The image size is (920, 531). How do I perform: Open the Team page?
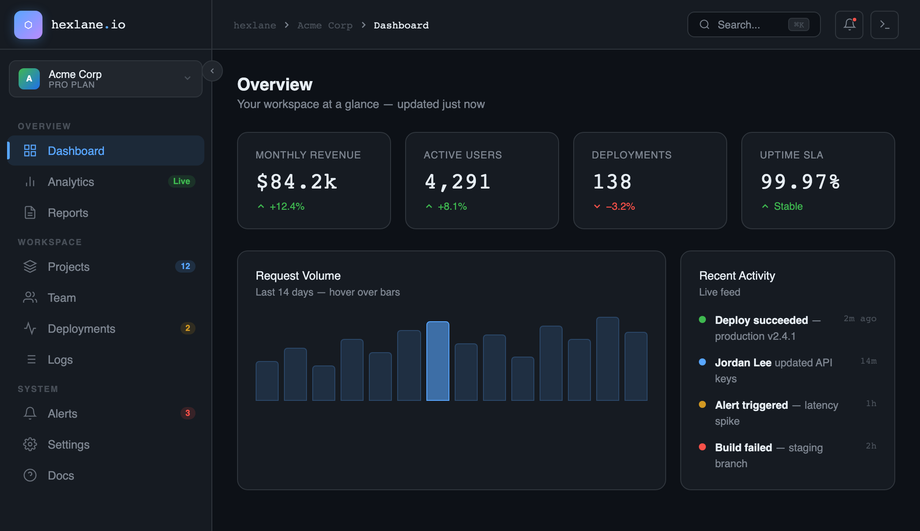(106, 297)
